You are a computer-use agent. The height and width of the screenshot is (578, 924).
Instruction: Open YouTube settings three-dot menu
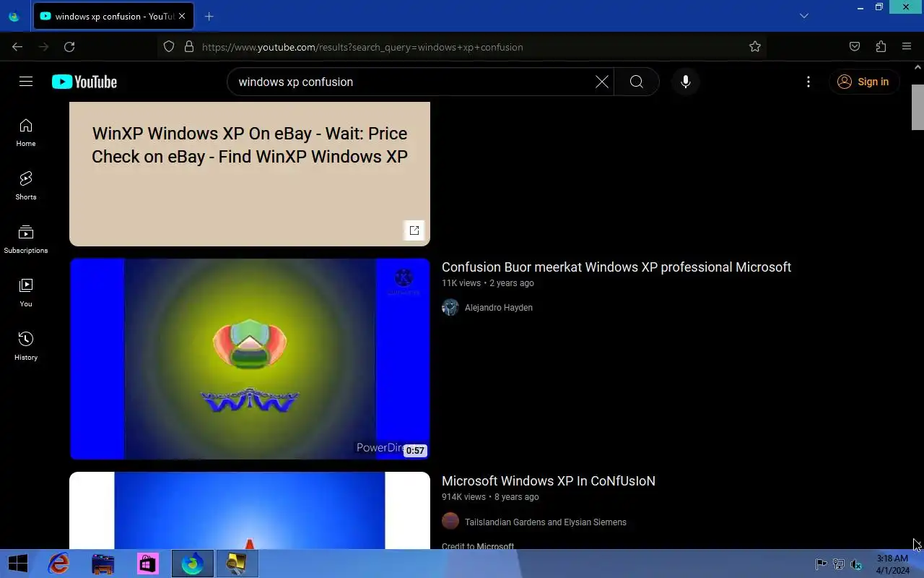coord(808,82)
